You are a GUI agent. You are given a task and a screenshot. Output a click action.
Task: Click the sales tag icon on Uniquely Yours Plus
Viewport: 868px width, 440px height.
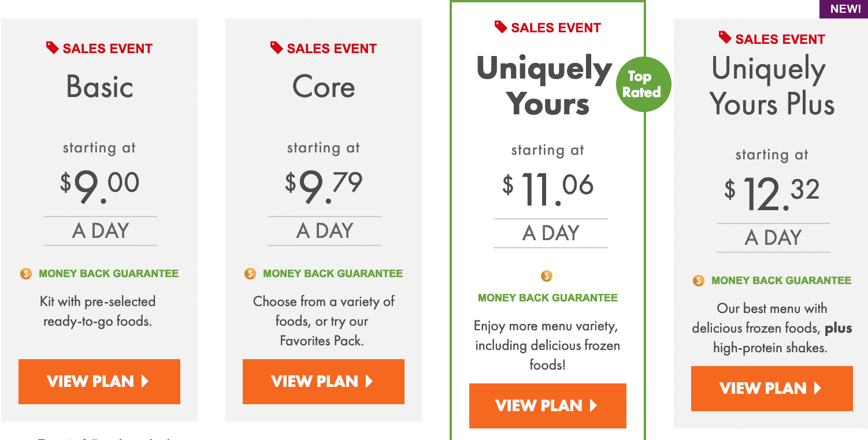pos(725,38)
